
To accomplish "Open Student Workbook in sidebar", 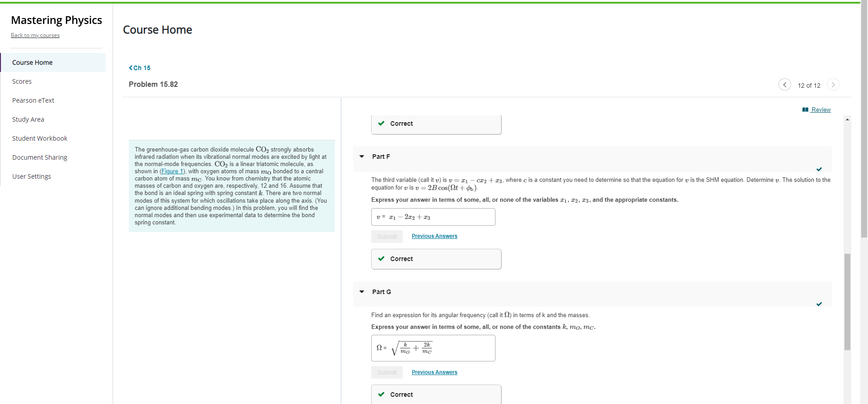I will click(40, 138).
